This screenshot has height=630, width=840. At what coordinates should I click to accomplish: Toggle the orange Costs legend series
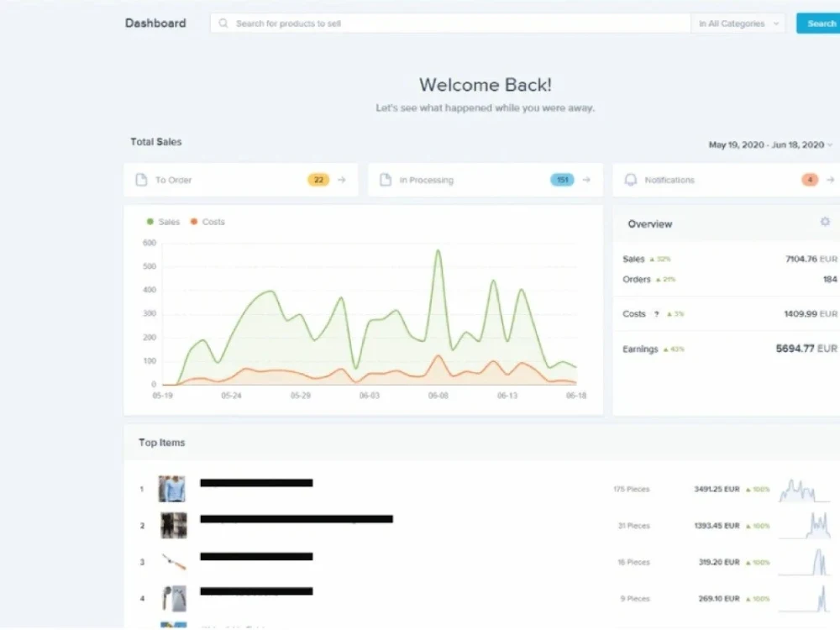click(207, 222)
